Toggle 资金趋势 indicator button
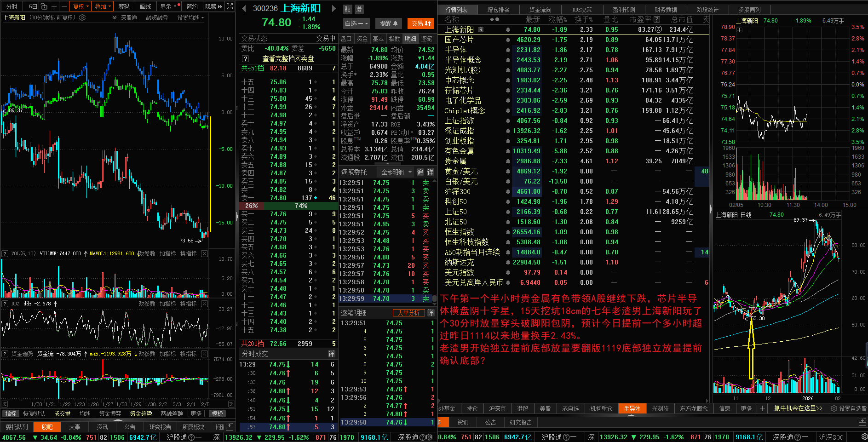This screenshot has height=442, width=868. coord(141,413)
